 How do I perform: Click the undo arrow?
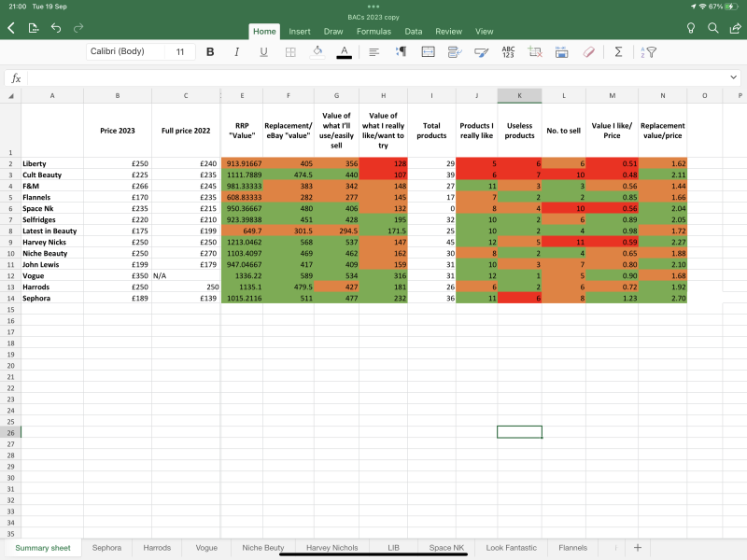click(x=56, y=29)
